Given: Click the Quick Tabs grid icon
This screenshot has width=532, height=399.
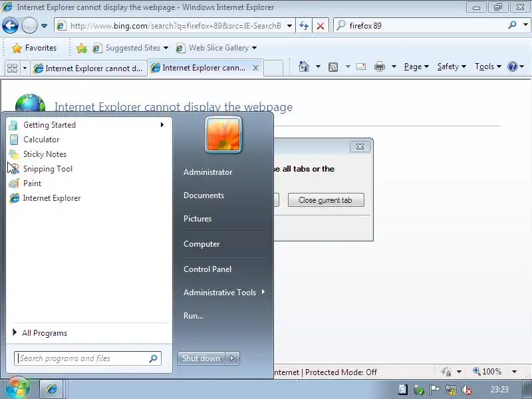Looking at the screenshot, I should click(13, 68).
